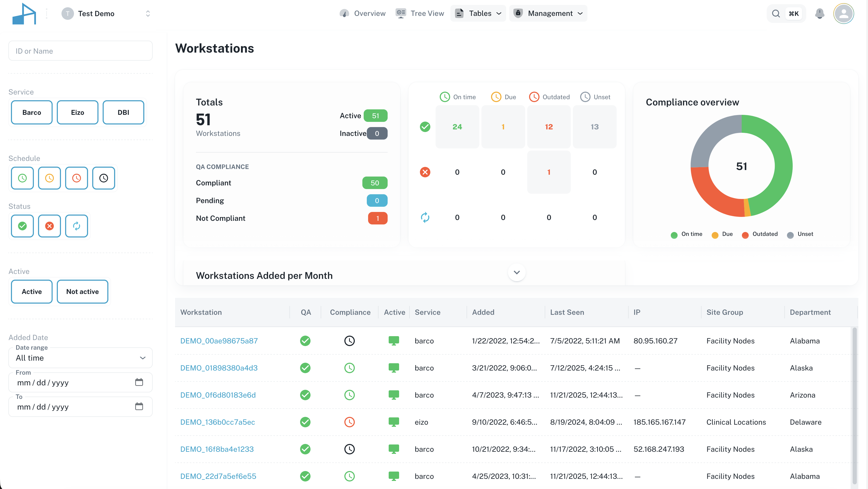Click the search magnifier icon
Screen dimensions: 868x489
click(776, 14)
